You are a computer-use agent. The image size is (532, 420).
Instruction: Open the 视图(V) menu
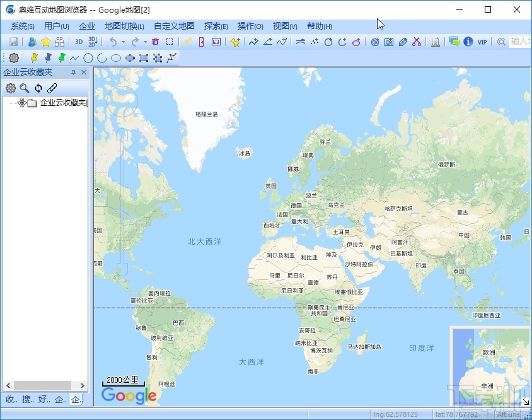pyautogui.click(x=285, y=26)
